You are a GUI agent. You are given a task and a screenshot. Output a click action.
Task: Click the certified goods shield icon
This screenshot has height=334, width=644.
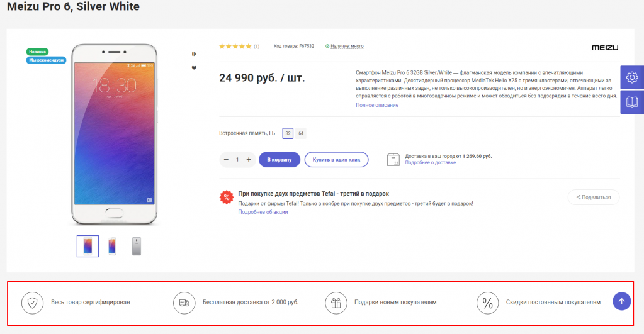pyautogui.click(x=33, y=303)
